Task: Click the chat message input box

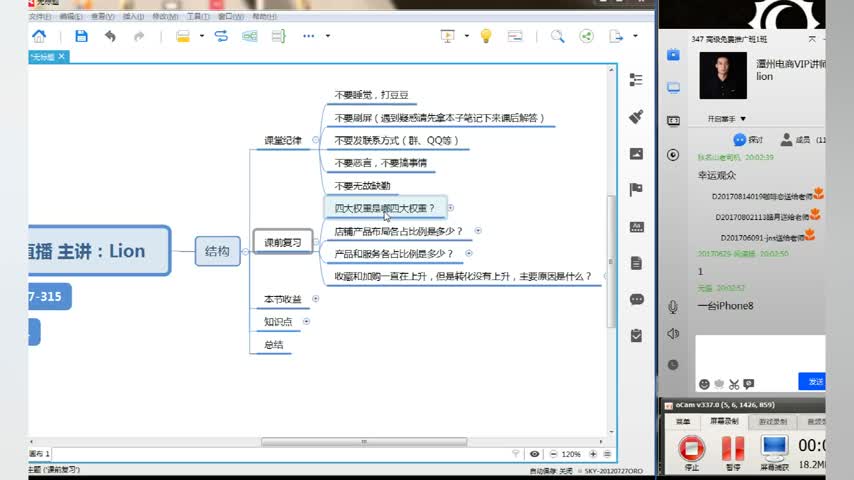Action: tap(760, 354)
